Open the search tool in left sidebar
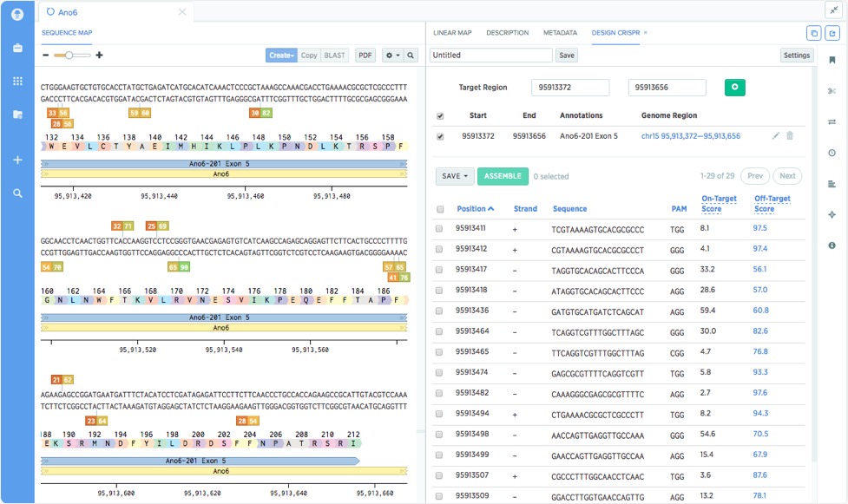The image size is (848, 504). pos(17,193)
